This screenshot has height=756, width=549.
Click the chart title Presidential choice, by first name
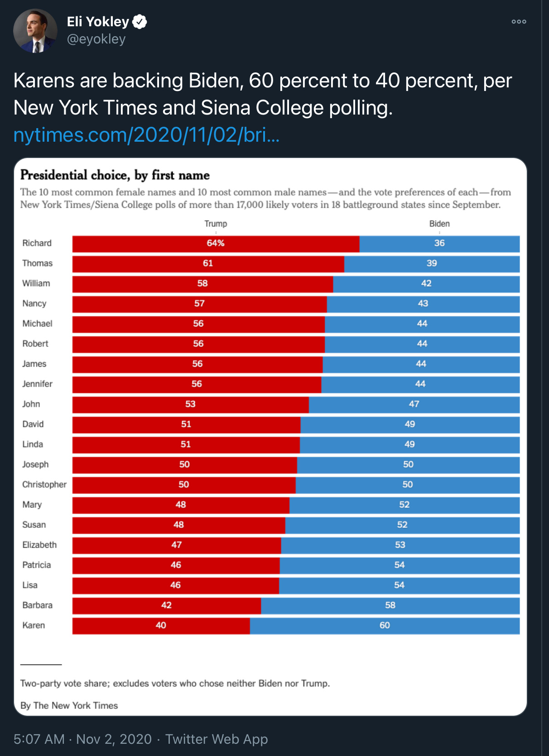click(x=115, y=175)
